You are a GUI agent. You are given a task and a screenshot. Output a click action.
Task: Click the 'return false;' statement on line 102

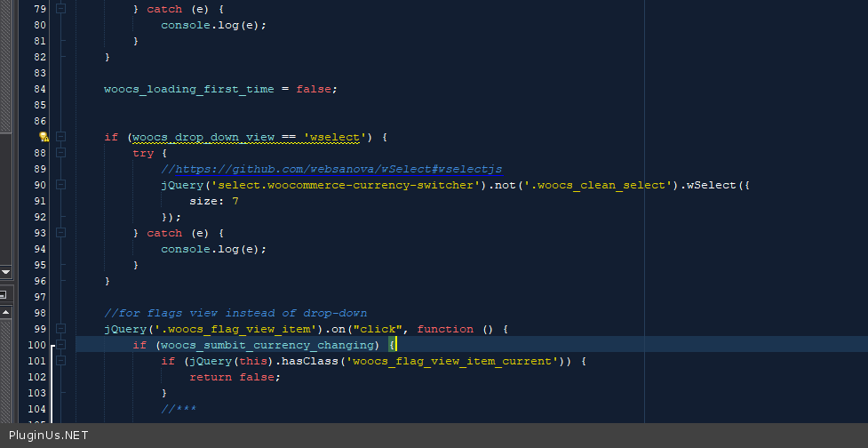click(x=235, y=377)
